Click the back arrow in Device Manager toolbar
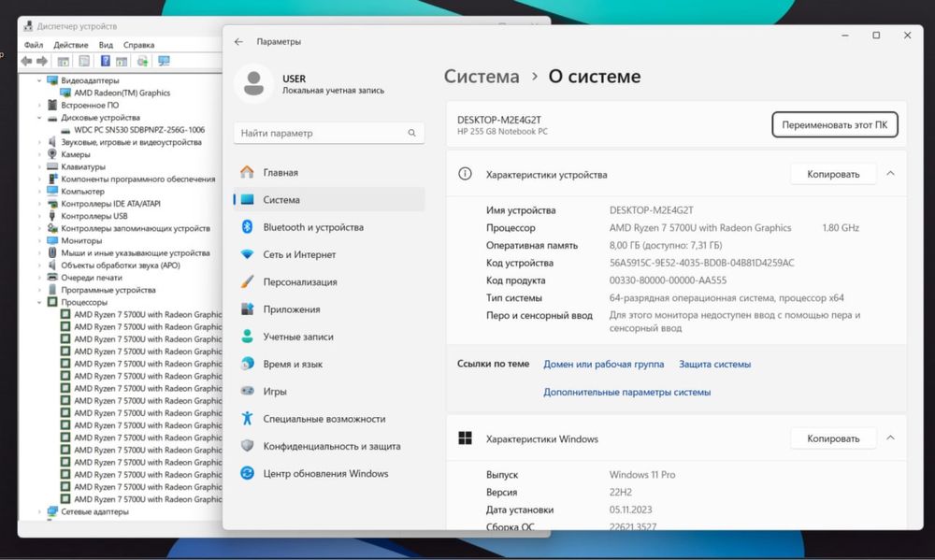935x560 pixels. (x=26, y=61)
